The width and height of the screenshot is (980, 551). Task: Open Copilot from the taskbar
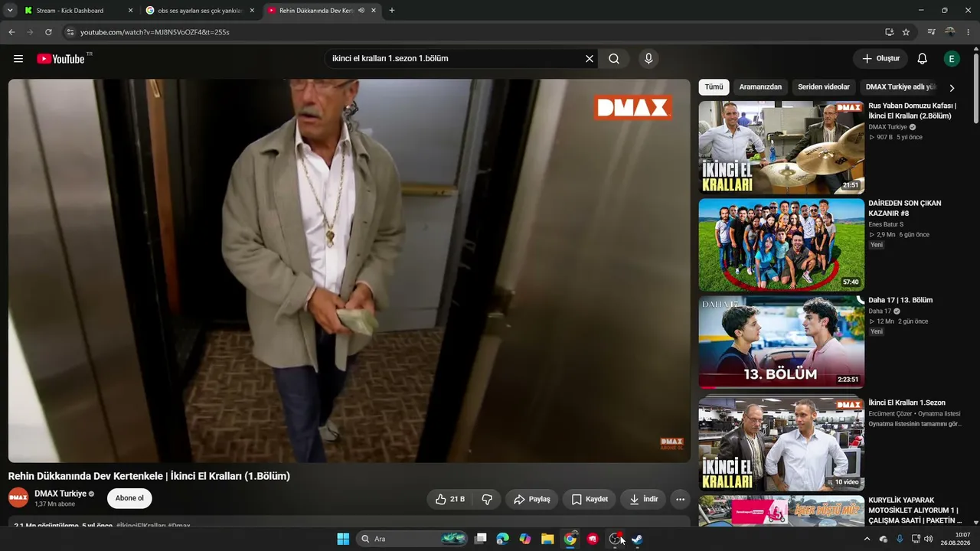click(x=525, y=539)
